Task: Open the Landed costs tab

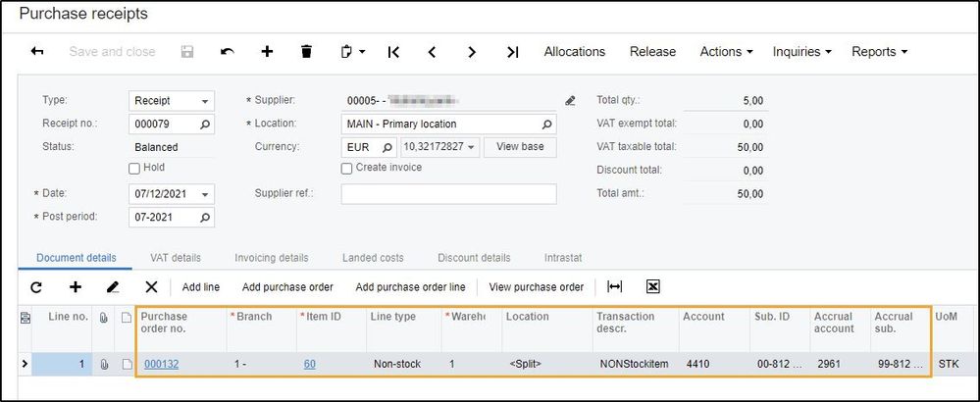Action: click(x=373, y=258)
